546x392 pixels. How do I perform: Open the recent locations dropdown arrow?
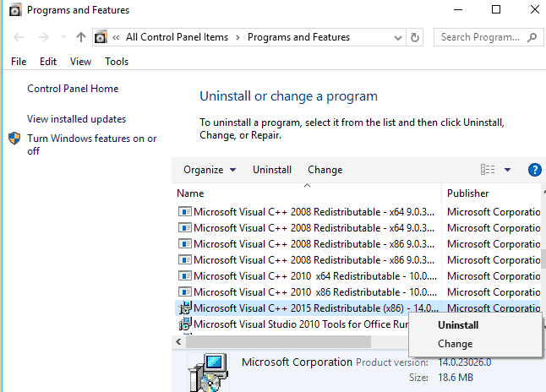pos(63,36)
